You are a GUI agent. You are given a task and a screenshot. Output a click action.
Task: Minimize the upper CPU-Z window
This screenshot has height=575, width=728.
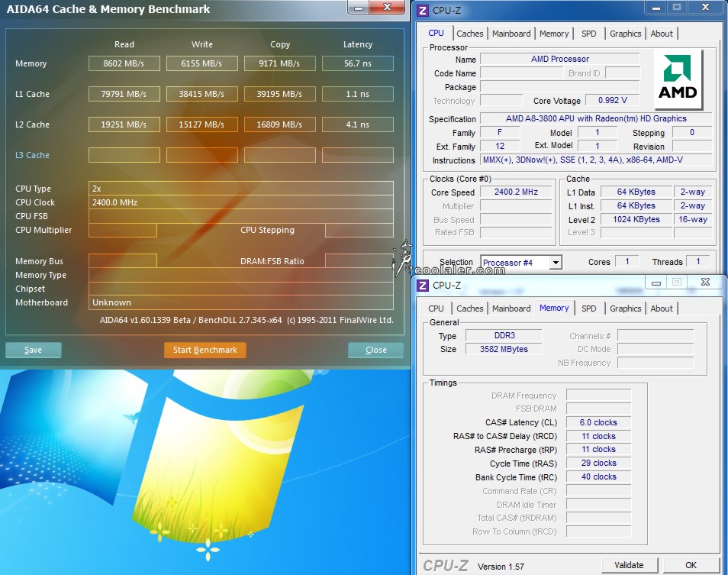click(x=656, y=8)
